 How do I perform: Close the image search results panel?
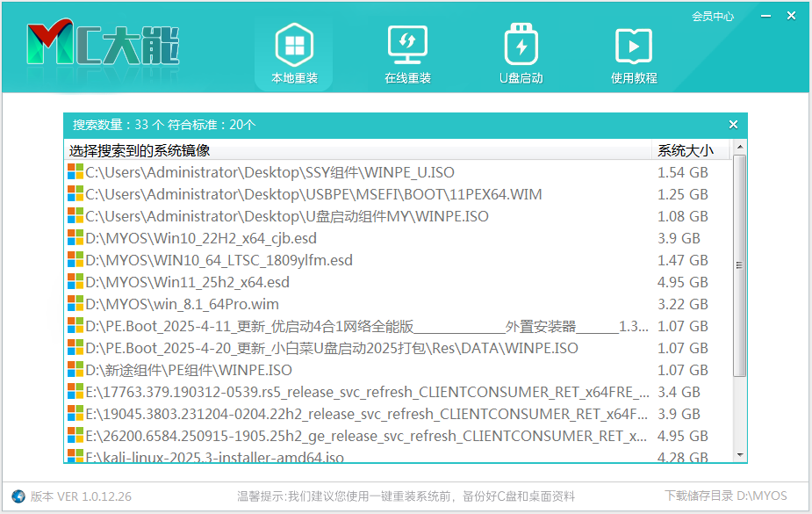tap(733, 125)
